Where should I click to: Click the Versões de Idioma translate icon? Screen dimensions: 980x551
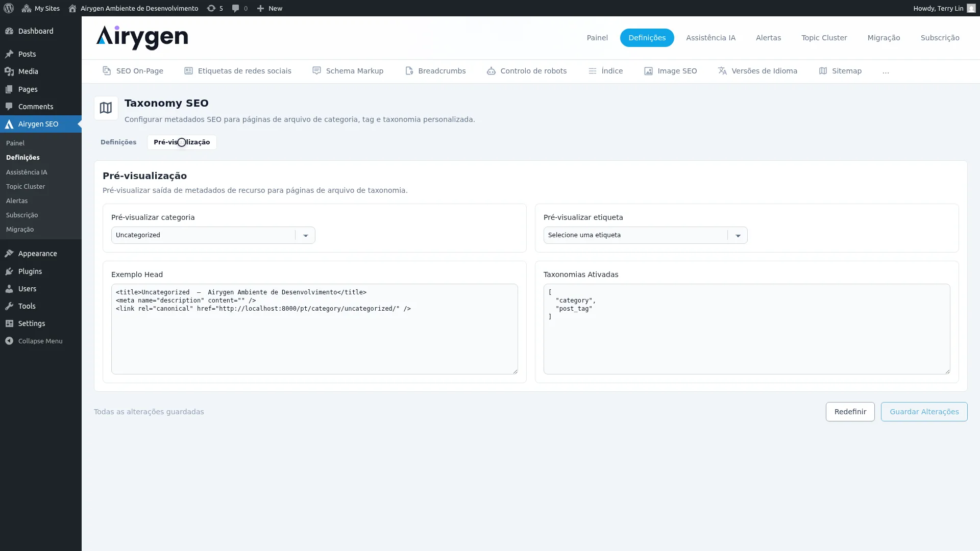tap(722, 71)
